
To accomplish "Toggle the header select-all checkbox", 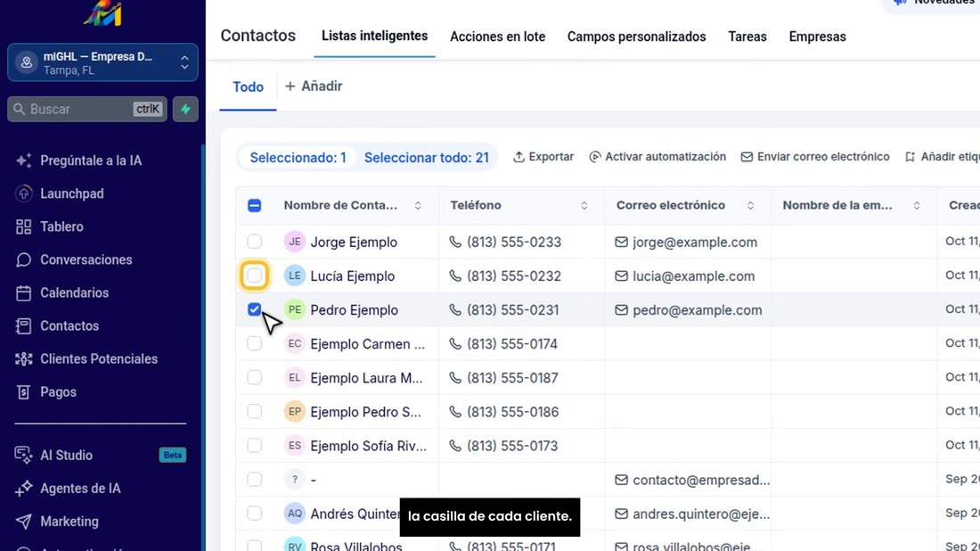I will 255,205.
